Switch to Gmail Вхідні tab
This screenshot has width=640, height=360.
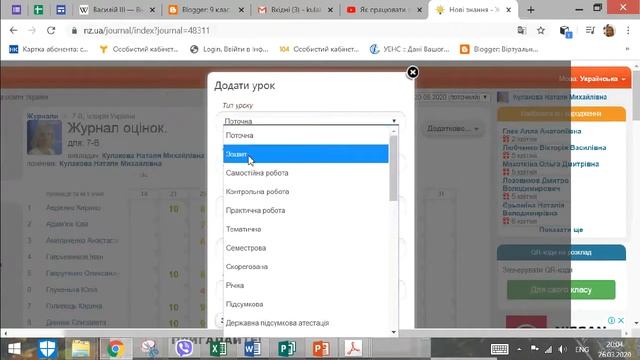(296, 10)
